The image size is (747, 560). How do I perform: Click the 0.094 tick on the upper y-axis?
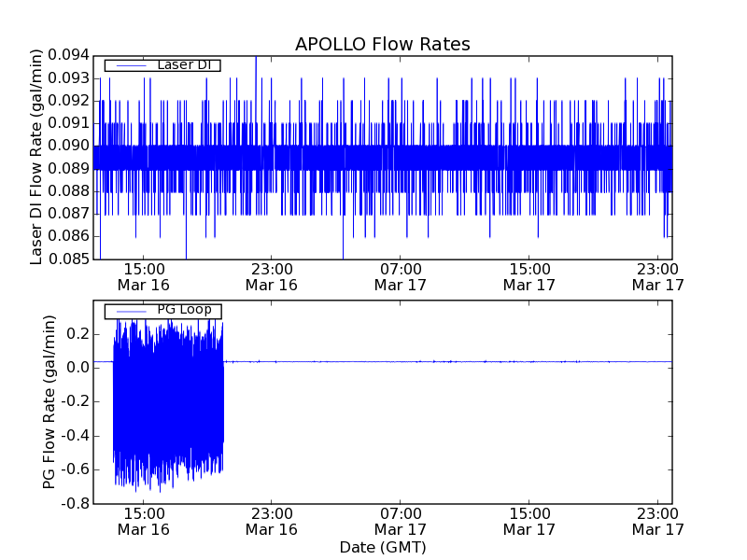tap(71, 55)
